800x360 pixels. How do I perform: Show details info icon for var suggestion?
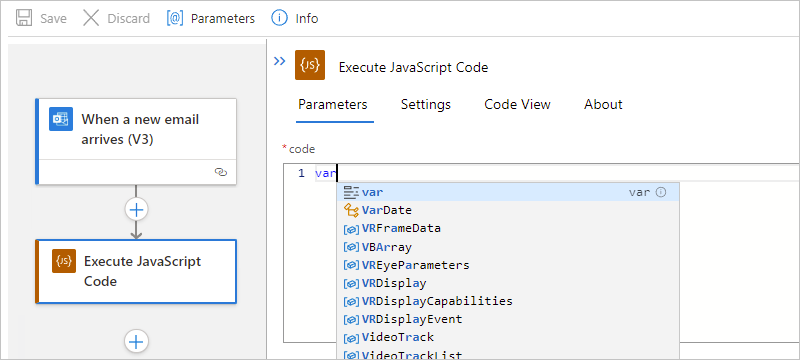(x=661, y=192)
